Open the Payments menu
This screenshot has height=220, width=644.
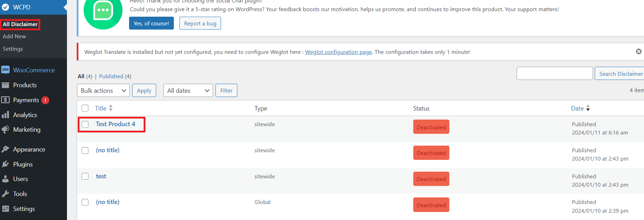26,100
